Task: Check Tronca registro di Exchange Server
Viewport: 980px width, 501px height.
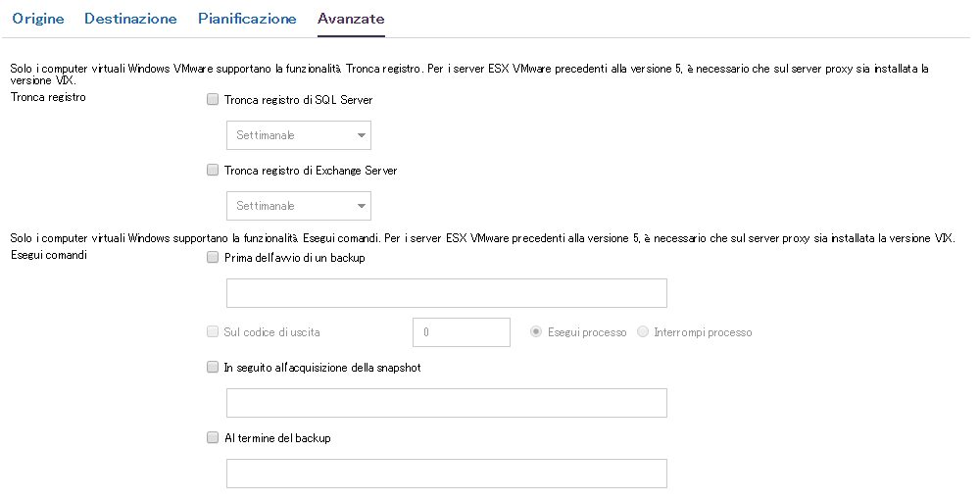Action: click(x=213, y=170)
